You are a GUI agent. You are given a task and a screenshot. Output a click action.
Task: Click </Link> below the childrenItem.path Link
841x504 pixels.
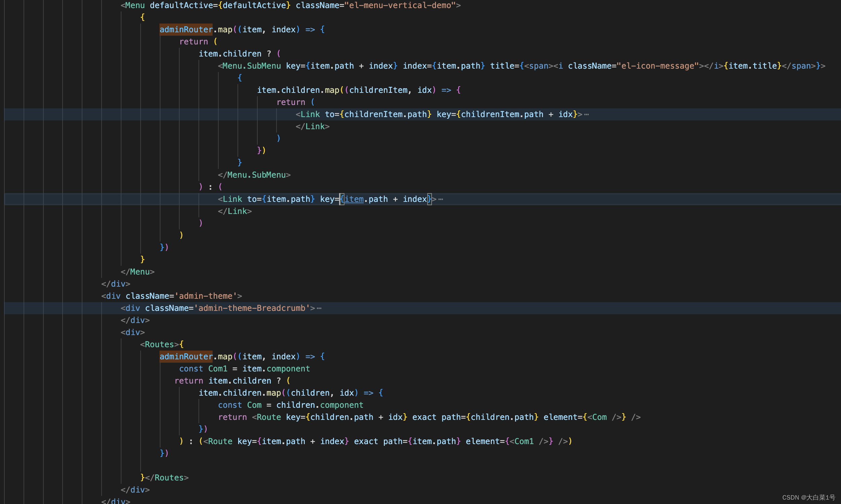pyautogui.click(x=313, y=127)
